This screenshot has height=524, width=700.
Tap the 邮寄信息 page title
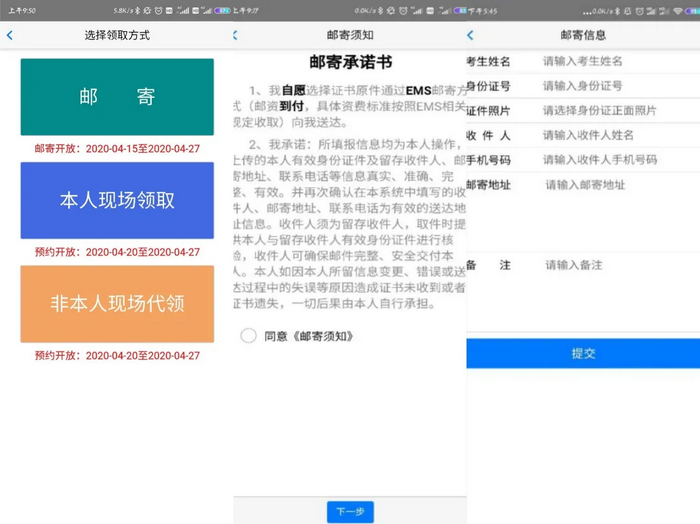tap(583, 35)
